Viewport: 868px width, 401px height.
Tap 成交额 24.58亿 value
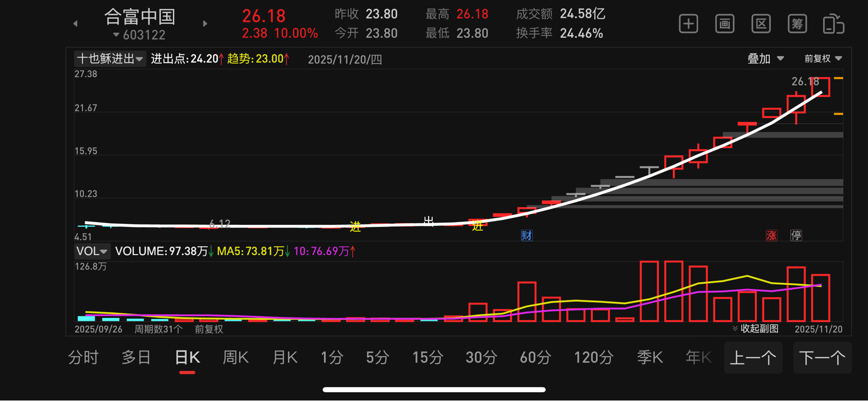(x=582, y=14)
